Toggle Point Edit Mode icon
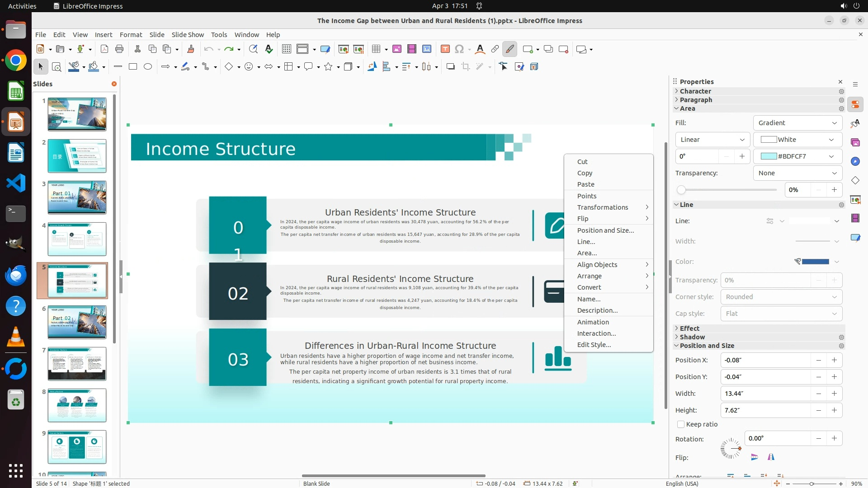This screenshot has height=488, width=868. (503, 67)
